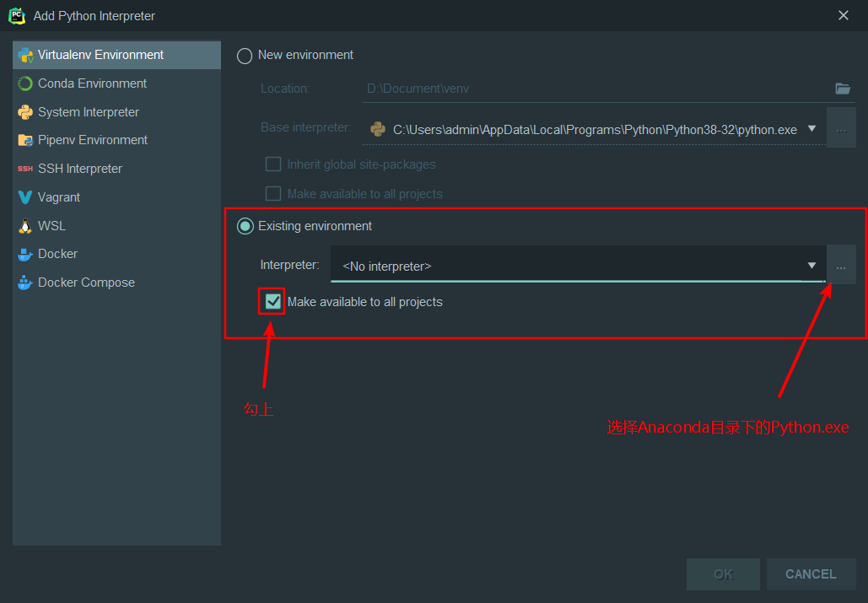Open the Vagrant interpreter option
868x603 pixels.
116,197
